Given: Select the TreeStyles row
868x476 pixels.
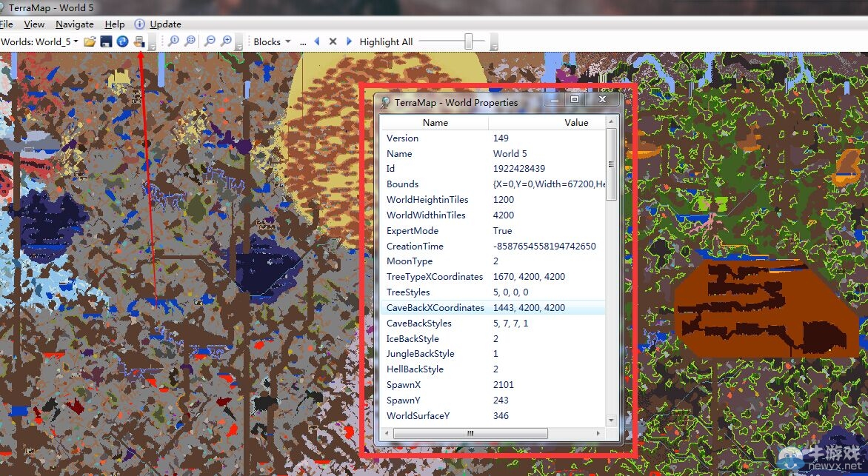Looking at the screenshot, I should [493, 292].
